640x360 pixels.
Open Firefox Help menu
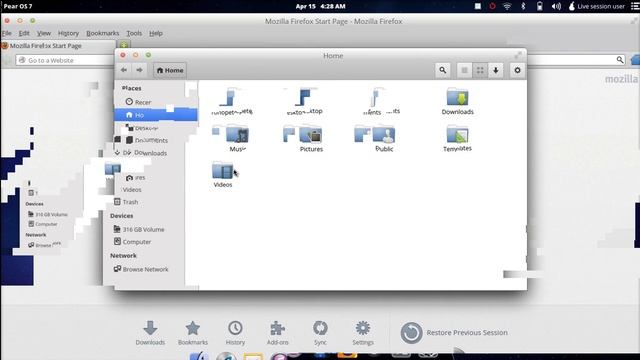tap(156, 33)
